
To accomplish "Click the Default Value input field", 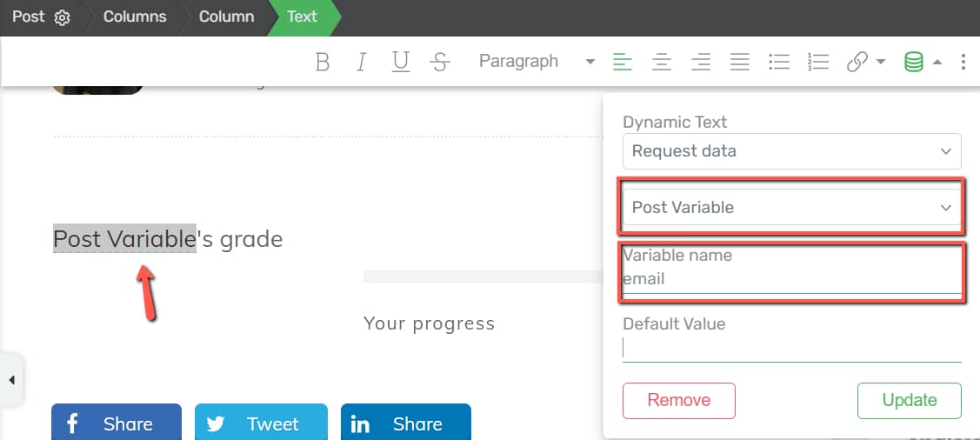I will pyautogui.click(x=791, y=348).
